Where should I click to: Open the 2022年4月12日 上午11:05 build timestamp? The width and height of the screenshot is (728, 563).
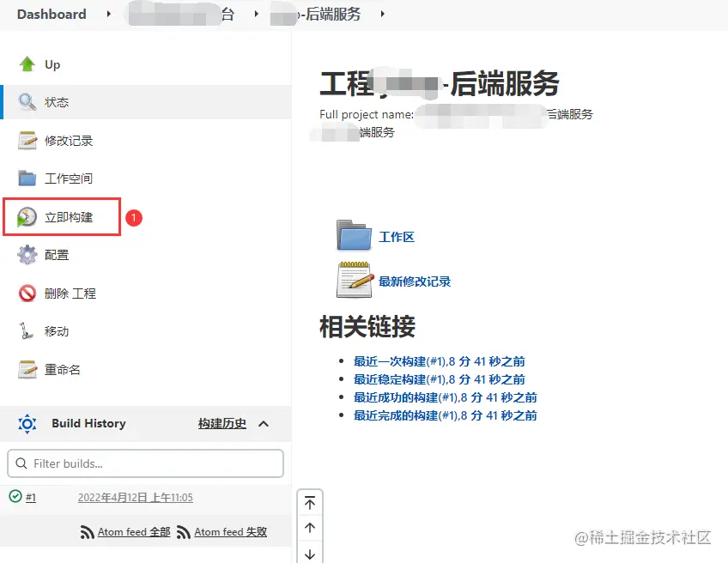point(135,498)
